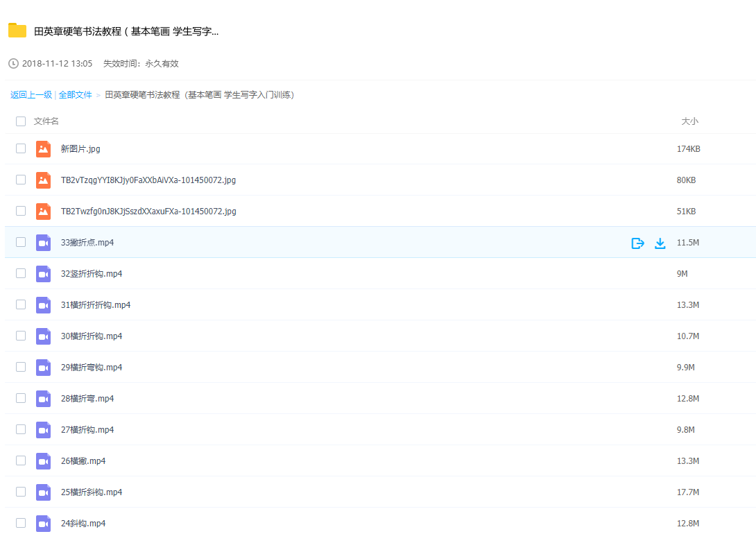This screenshot has height=534, width=756.
Task: Save 33撇折点.mp4 to my drive via transfer icon
Action: tap(638, 243)
